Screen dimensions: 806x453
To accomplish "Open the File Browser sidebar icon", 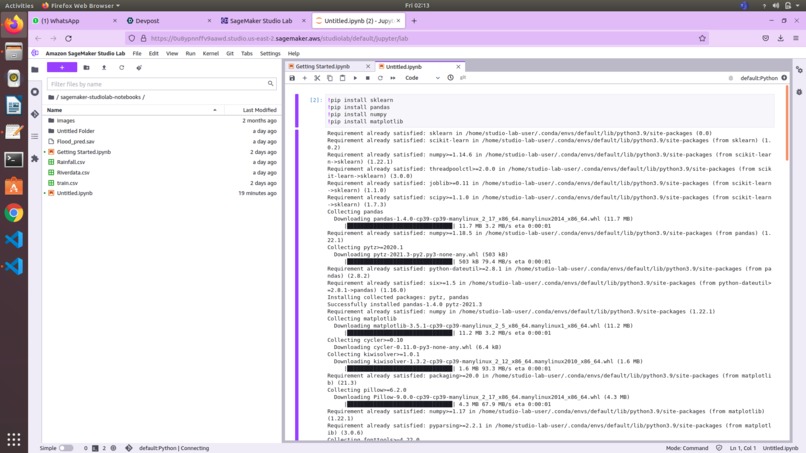I will 35,69.
